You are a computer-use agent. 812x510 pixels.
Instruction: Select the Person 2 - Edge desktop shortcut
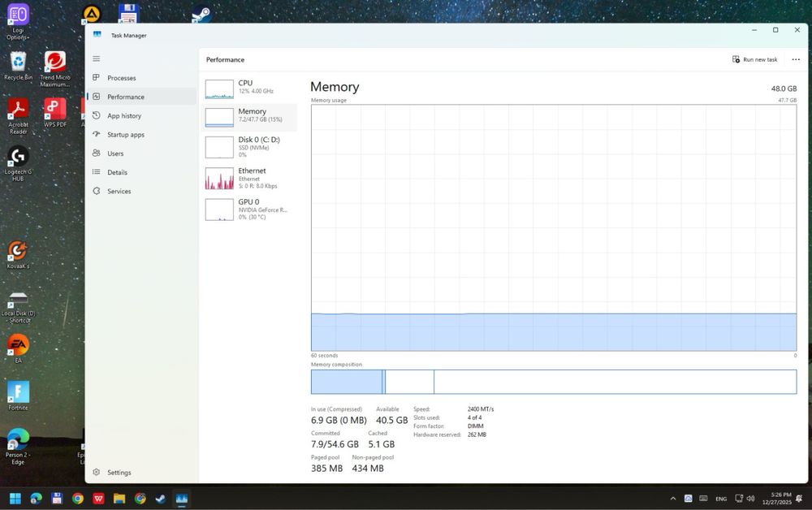(18, 447)
